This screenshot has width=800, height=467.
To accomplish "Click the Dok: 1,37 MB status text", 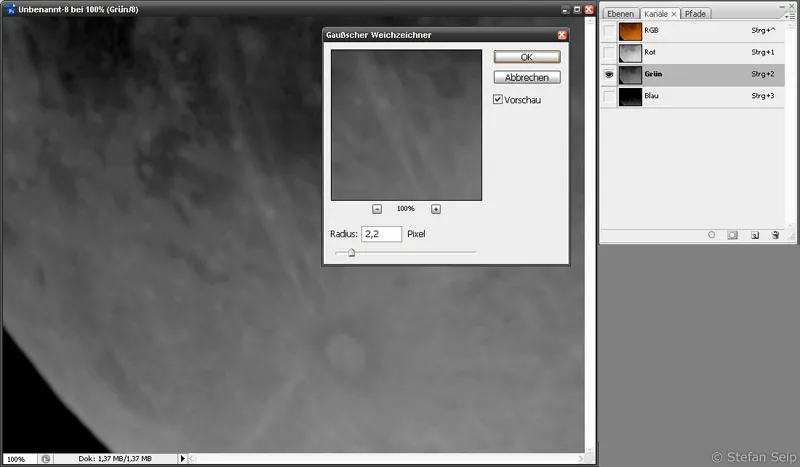I will (115, 459).
